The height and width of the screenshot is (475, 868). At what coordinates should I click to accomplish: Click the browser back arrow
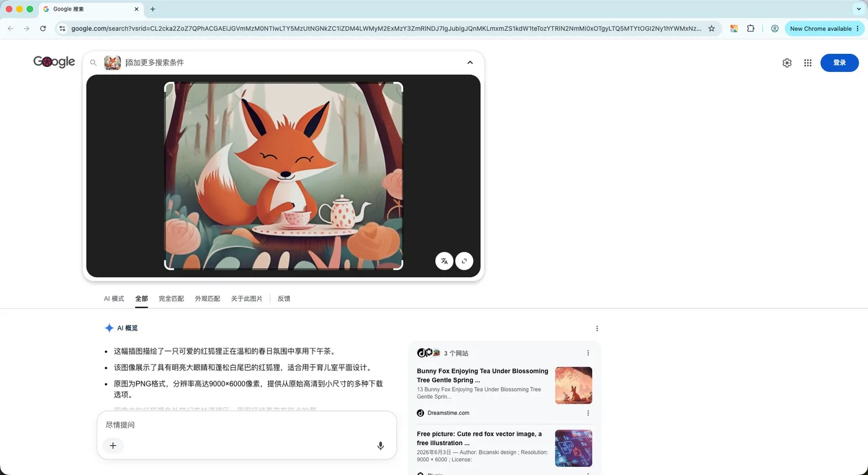pos(10,29)
